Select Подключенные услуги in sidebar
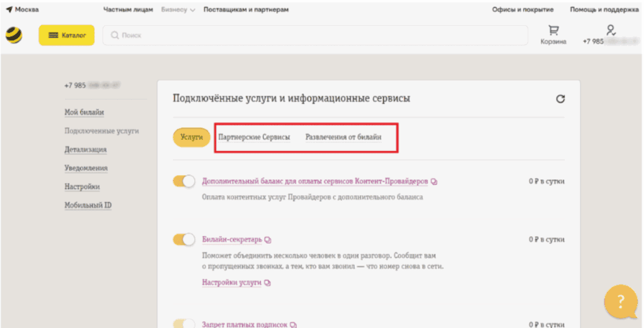The width and height of the screenshot is (644, 328). (x=102, y=131)
